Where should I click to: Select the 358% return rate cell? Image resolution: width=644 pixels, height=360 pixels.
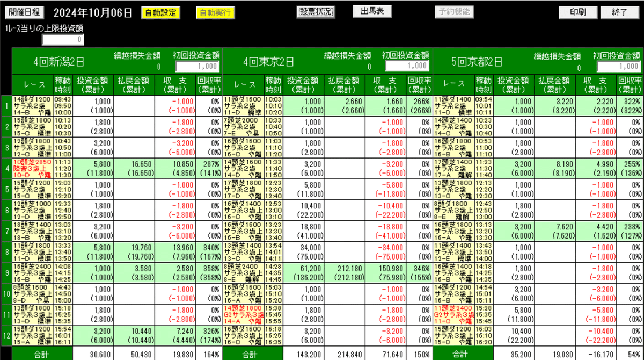point(209,273)
